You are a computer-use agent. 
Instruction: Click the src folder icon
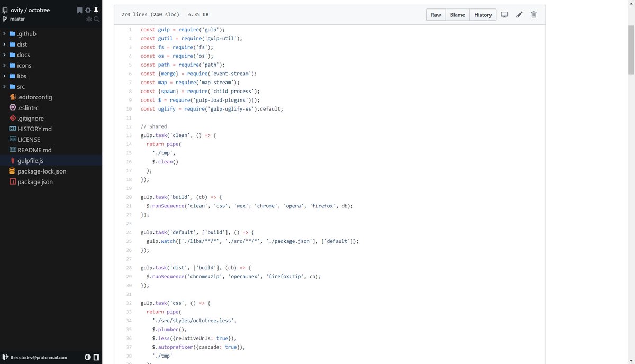[13, 87]
